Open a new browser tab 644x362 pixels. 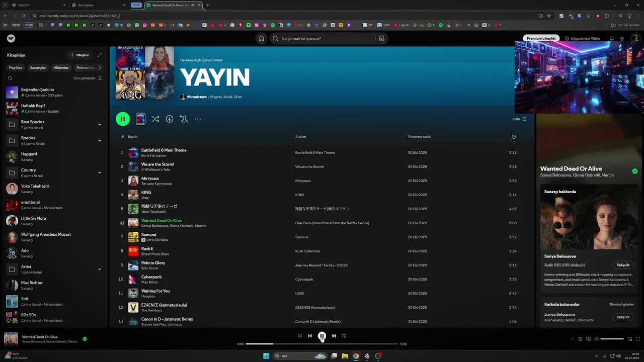pyautogui.click(x=208, y=5)
